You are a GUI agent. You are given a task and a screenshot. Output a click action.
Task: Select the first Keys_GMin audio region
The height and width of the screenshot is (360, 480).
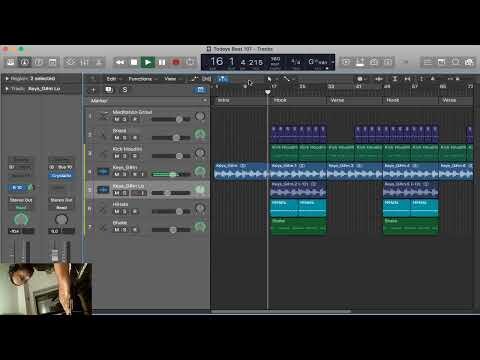click(242, 171)
